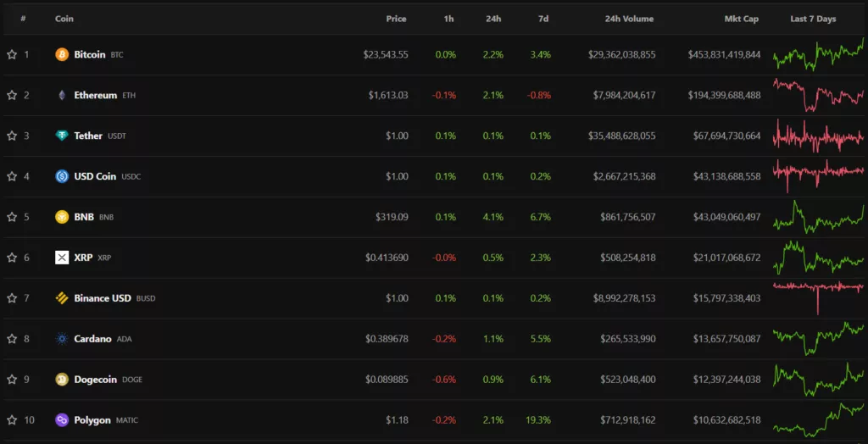Star the Binance USD row

(12, 298)
